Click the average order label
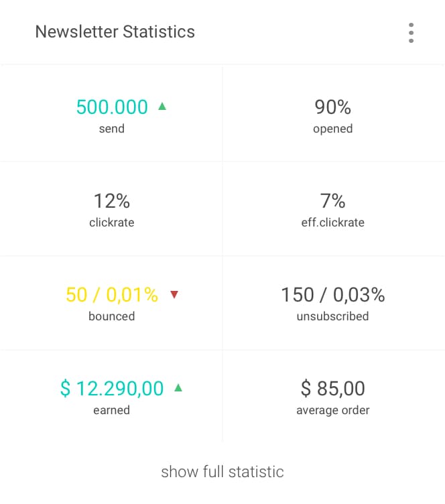The image size is (445, 504). point(333,410)
